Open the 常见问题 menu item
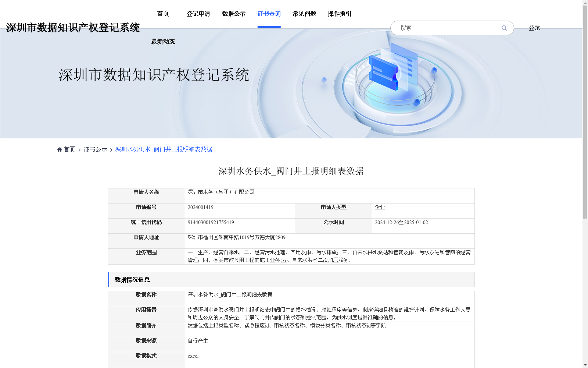 pos(304,14)
